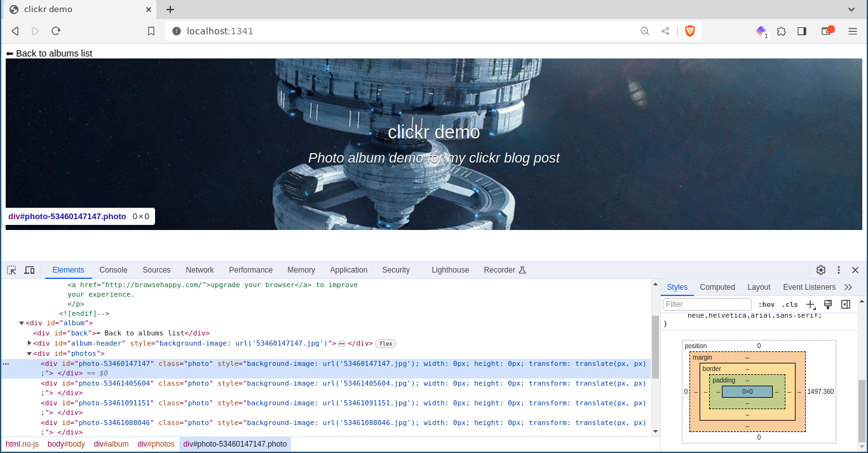Switch to the Elements panel
The image size is (868, 453).
coord(68,270)
